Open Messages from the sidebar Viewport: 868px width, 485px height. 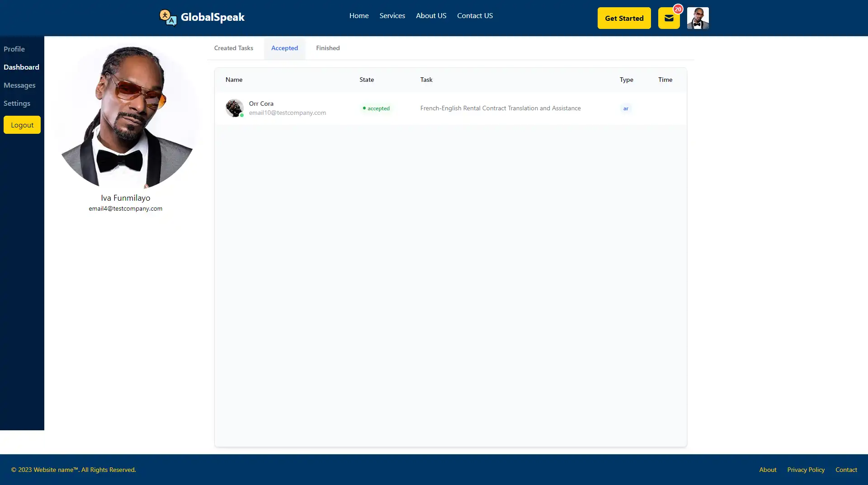pyautogui.click(x=19, y=85)
